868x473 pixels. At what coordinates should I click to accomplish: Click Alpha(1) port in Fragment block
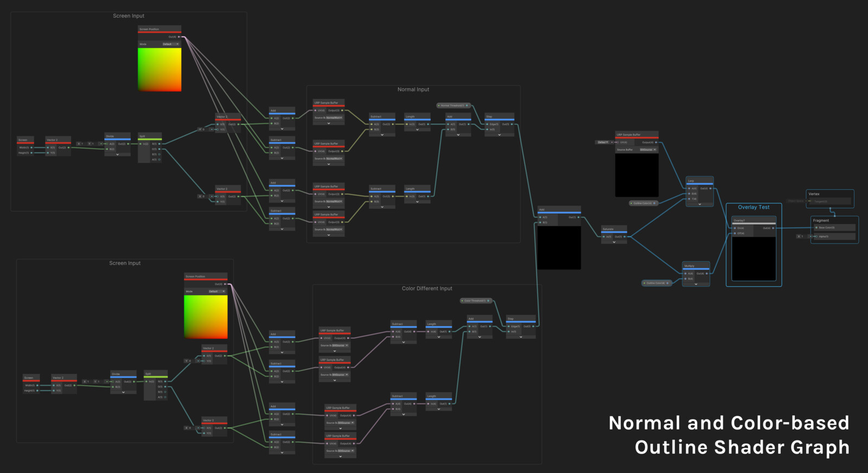tap(816, 237)
